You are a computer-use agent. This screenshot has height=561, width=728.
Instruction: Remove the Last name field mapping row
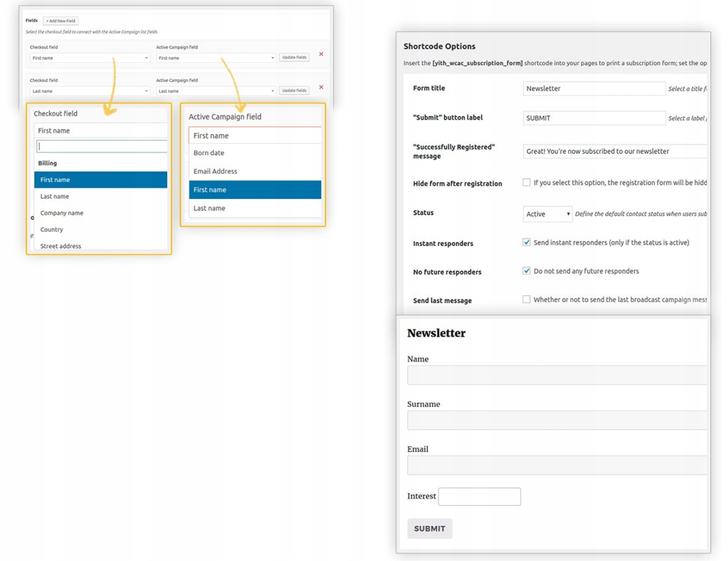[x=321, y=87]
